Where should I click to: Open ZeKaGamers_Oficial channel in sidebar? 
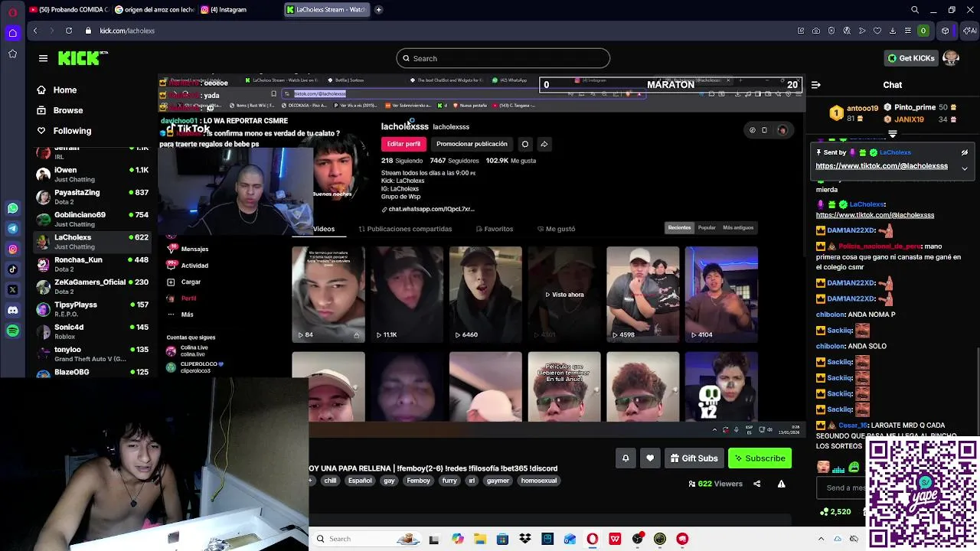click(x=93, y=286)
